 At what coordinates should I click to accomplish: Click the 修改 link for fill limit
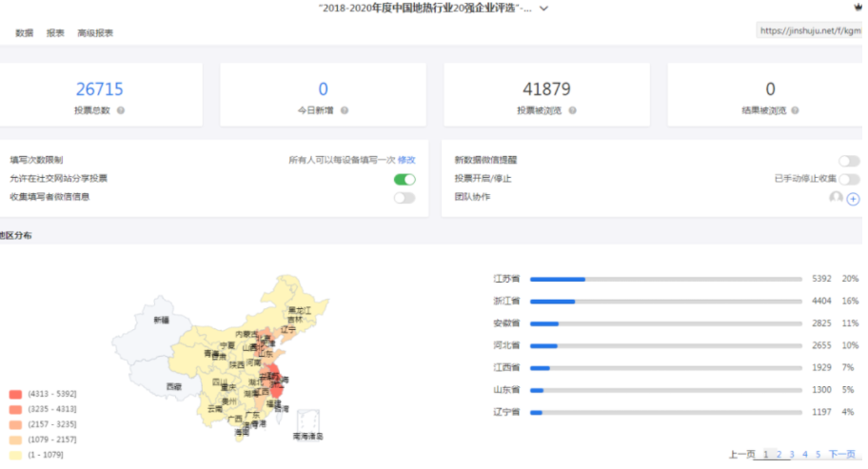[x=406, y=161]
